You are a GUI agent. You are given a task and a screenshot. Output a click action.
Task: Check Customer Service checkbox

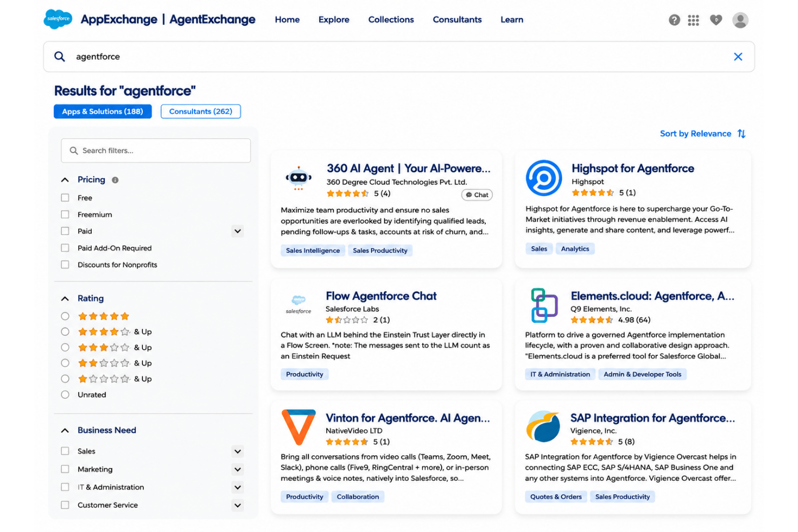(x=65, y=505)
